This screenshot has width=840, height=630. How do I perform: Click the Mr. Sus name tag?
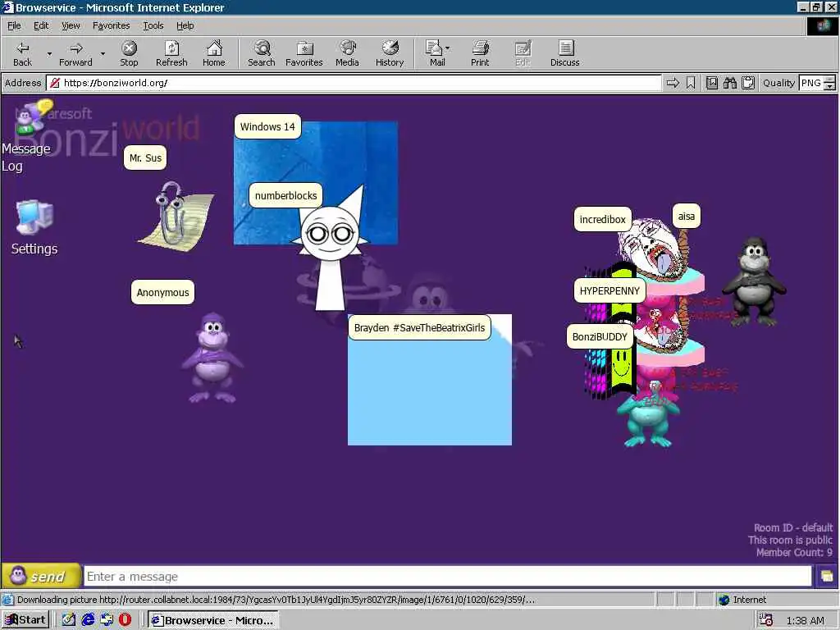145,158
